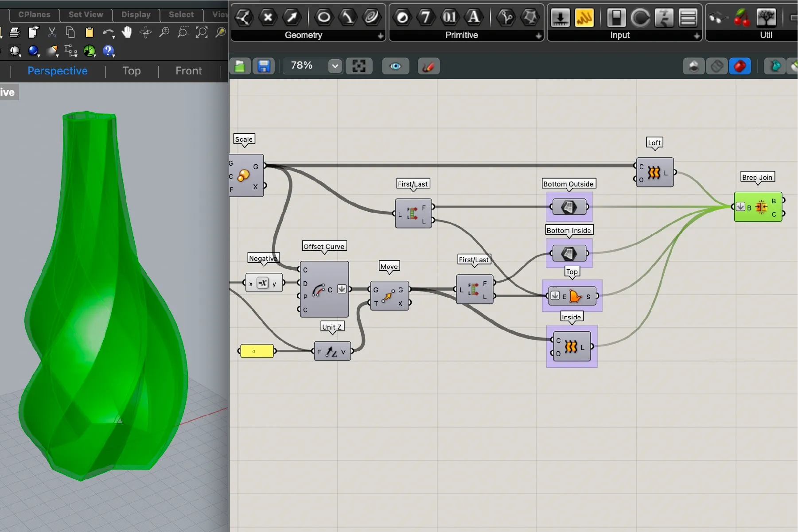The height and width of the screenshot is (532, 798).
Task: Enable shaded preview with red sphere button
Action: [740, 66]
